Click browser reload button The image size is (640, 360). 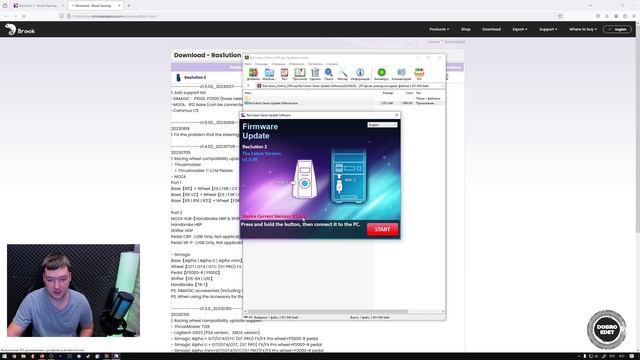[x=24, y=16]
